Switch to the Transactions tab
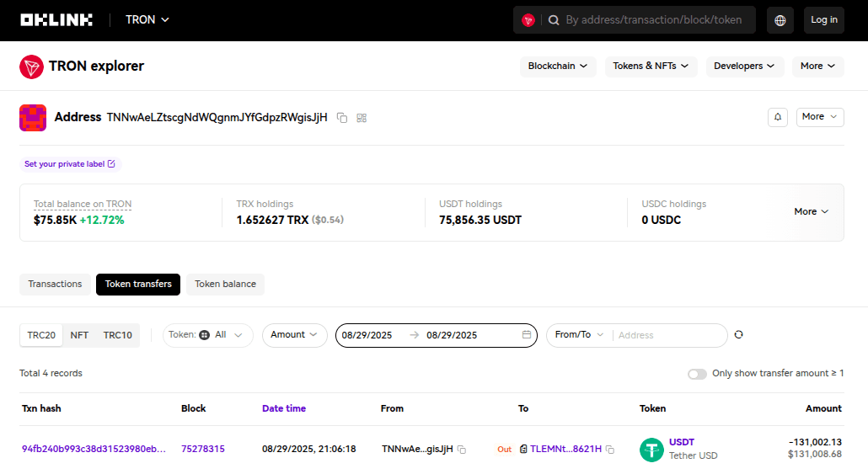This screenshot has height=474, width=868. point(55,285)
